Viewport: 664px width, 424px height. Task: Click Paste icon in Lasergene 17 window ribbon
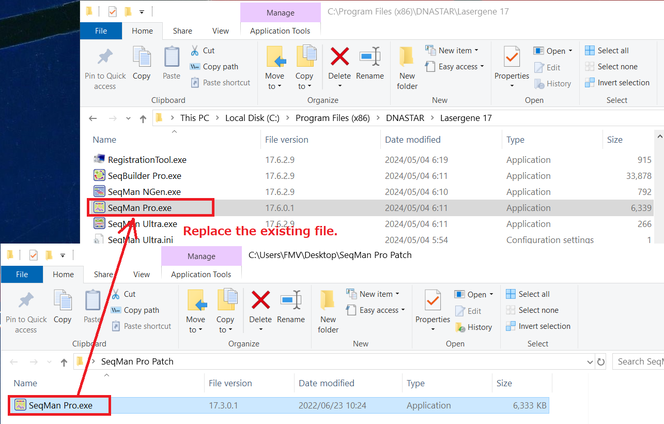[x=172, y=57]
